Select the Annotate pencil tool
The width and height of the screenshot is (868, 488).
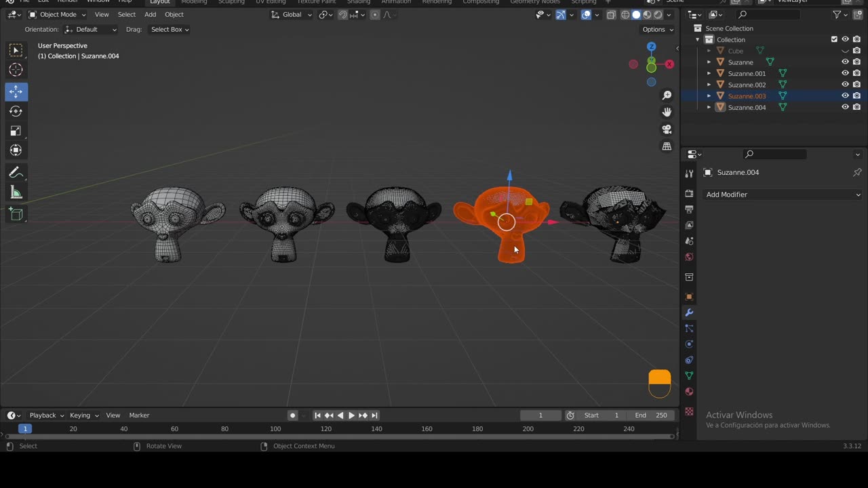tap(16, 173)
